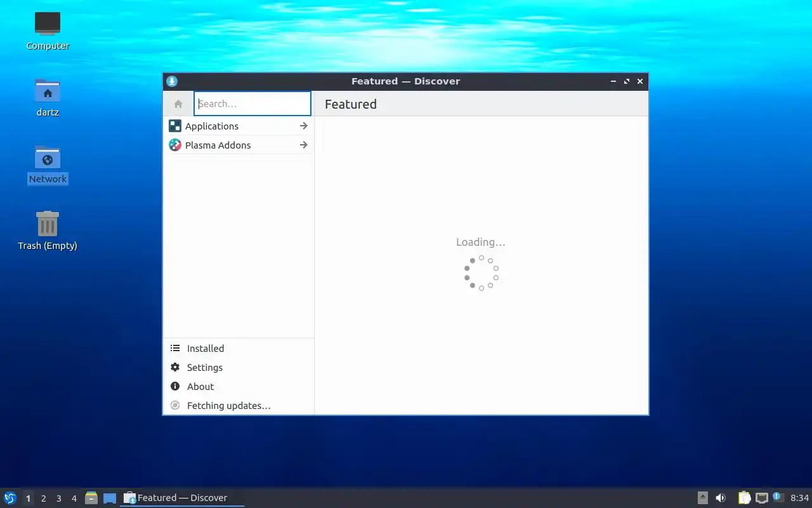
Task: Maximize the Discover window
Action: 627,81
